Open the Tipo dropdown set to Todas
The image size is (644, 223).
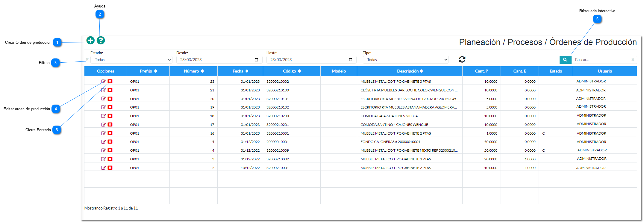click(x=406, y=60)
